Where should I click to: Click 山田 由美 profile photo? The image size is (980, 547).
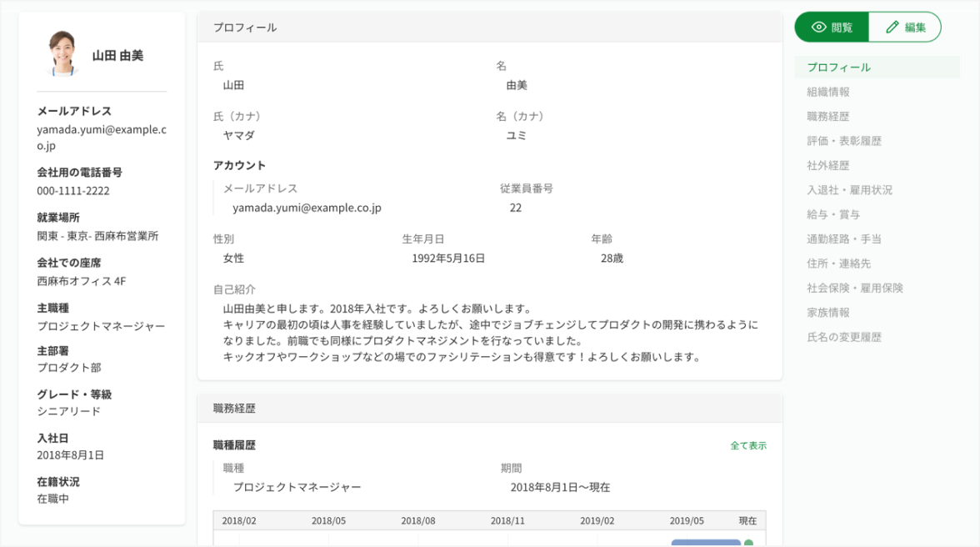tap(62, 53)
